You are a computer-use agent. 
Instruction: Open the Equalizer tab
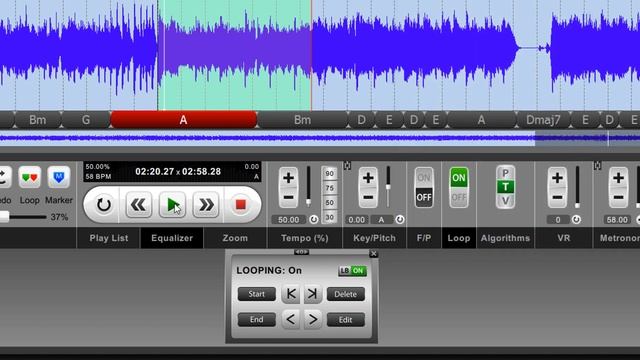pos(172,238)
